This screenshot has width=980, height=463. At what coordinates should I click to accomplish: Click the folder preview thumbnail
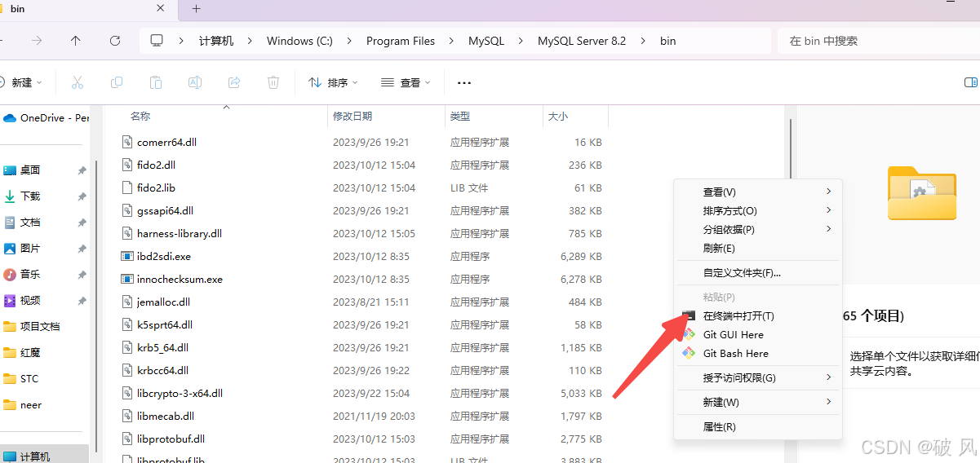click(x=922, y=192)
